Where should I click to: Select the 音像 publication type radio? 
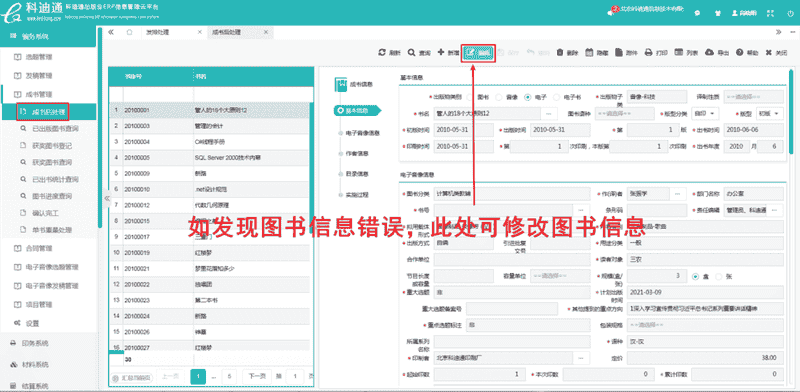(498, 96)
